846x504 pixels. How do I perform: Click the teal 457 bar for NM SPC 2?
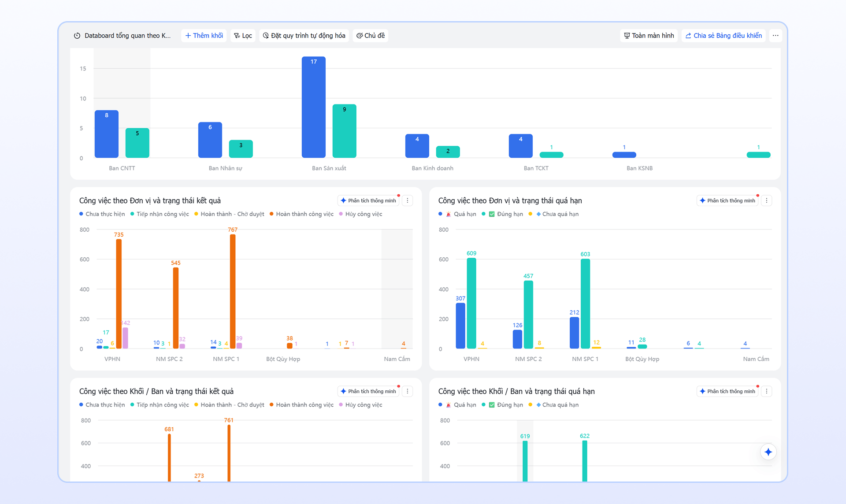528,315
